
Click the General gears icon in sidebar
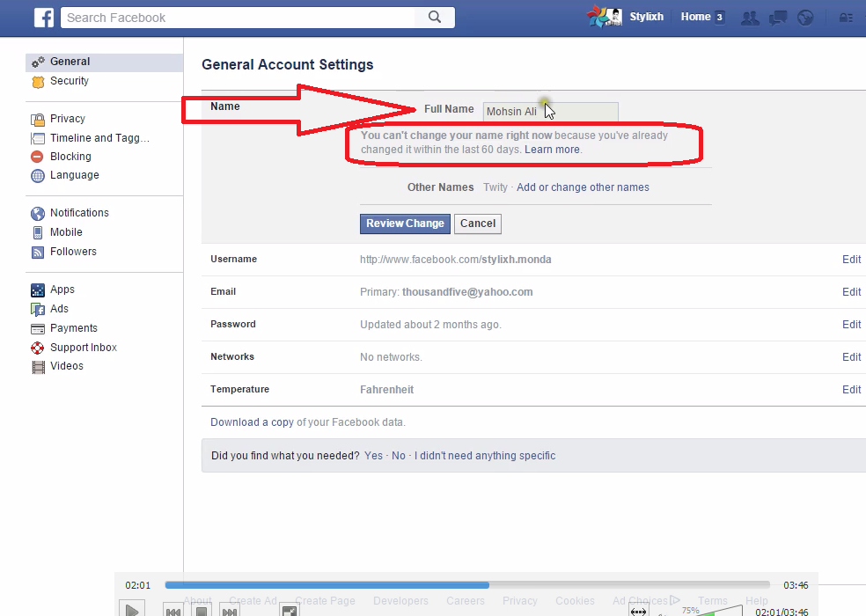[38, 62]
